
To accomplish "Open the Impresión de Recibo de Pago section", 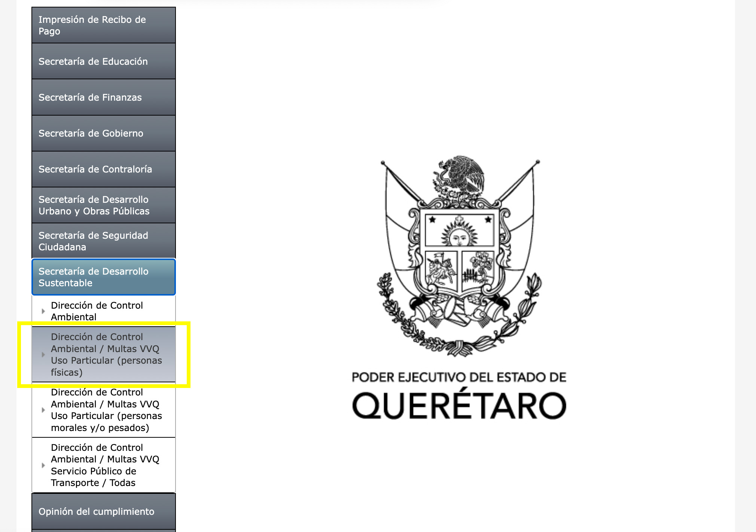I will pyautogui.click(x=104, y=25).
